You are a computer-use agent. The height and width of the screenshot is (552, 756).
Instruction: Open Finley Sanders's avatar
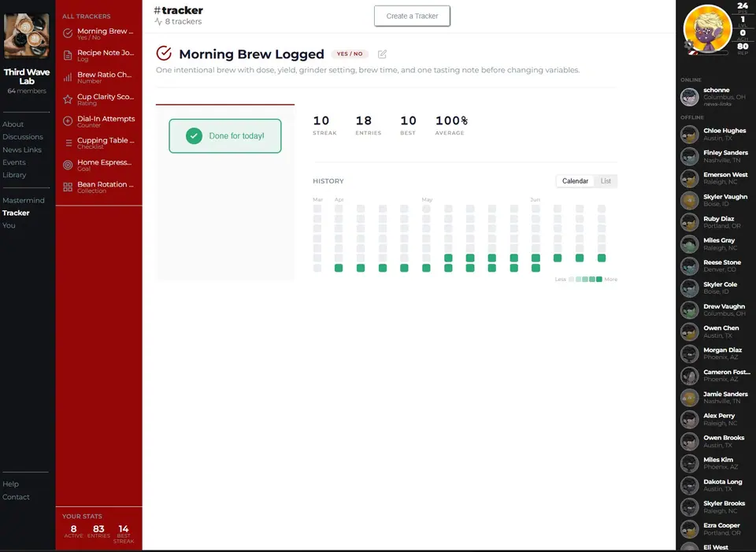pos(690,156)
